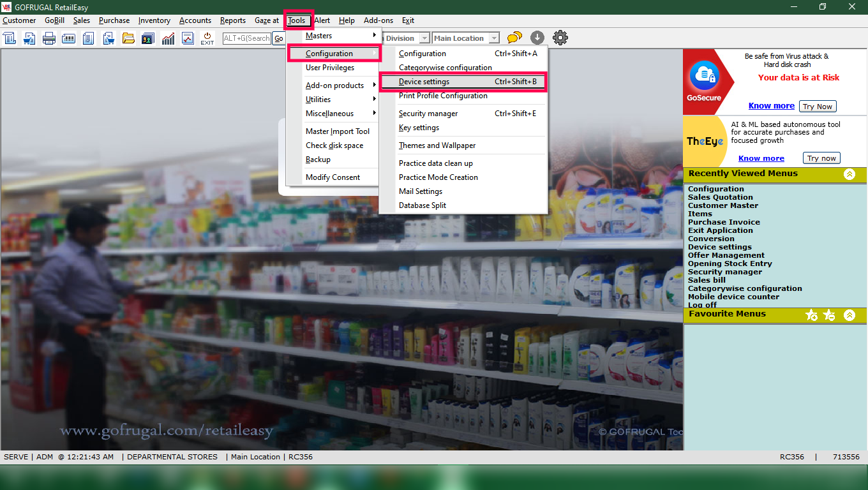Click the TheEye logo in the ad panel

(705, 141)
